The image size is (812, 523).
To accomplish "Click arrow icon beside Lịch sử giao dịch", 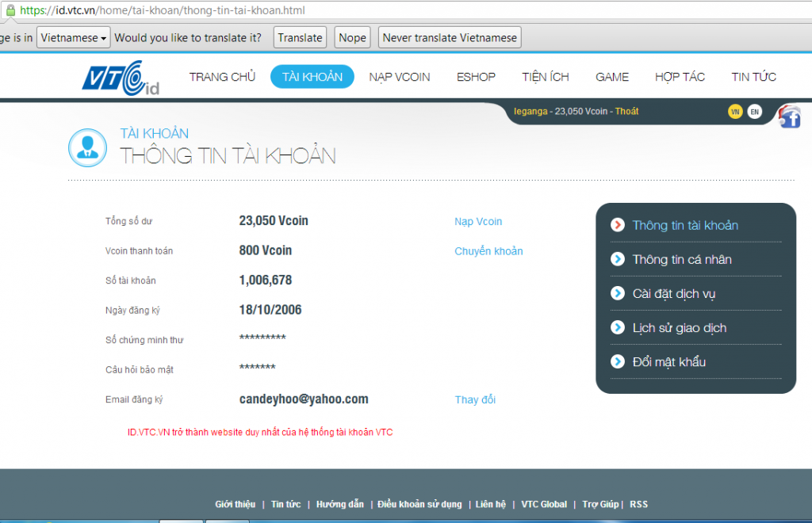I will pyautogui.click(x=617, y=327).
